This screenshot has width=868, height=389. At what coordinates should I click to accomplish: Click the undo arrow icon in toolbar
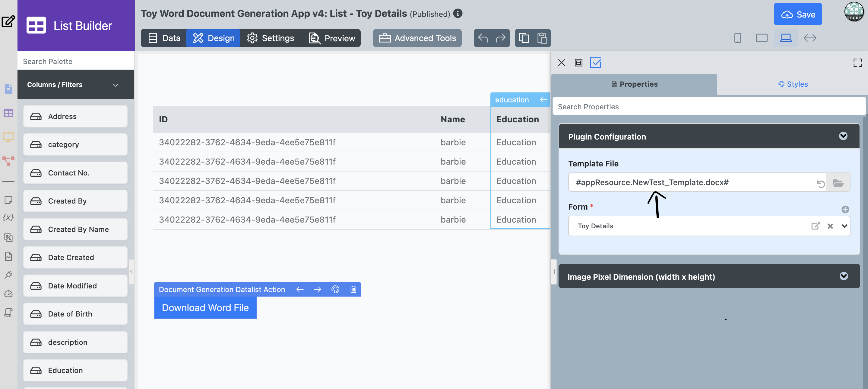(483, 38)
